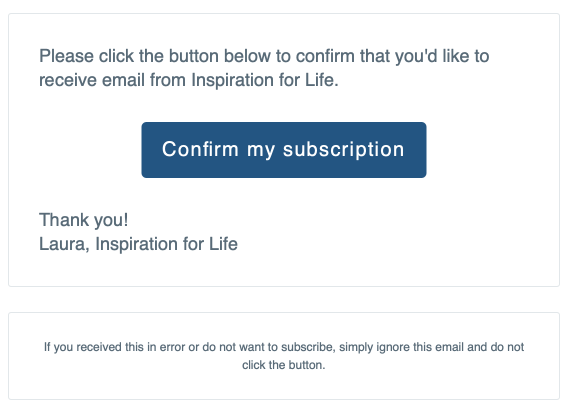This screenshot has height=408, width=570.
Task: Click the word "my" on the blue button
Action: pos(261,151)
